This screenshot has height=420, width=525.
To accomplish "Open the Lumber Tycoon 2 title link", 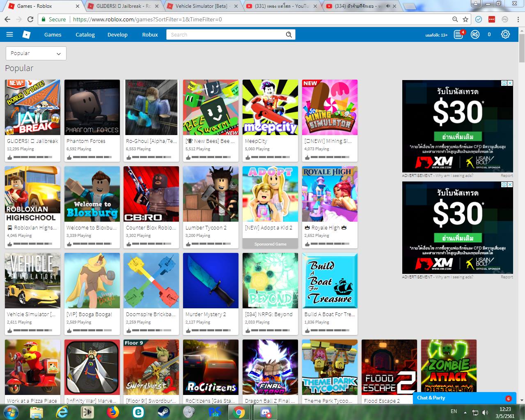I will 206,227.
